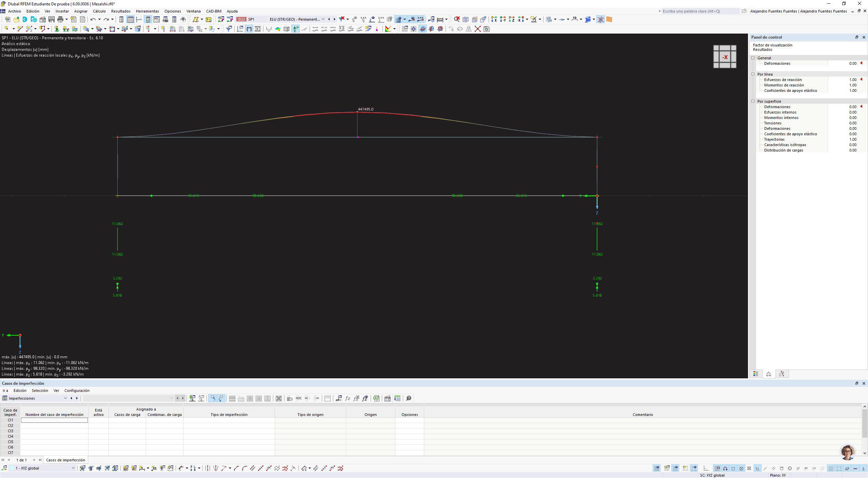Click the delete results red magnifier icon
Screen dimensions: 868x478
click(457, 19)
